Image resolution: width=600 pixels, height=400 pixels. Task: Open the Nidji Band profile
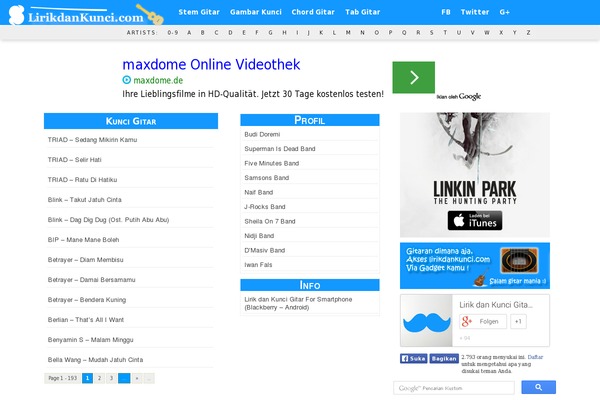[259, 236]
